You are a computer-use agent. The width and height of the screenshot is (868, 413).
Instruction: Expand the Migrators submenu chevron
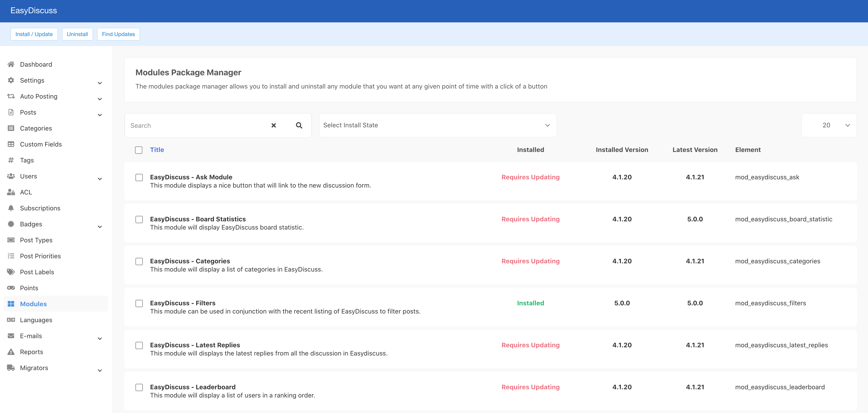tap(100, 371)
